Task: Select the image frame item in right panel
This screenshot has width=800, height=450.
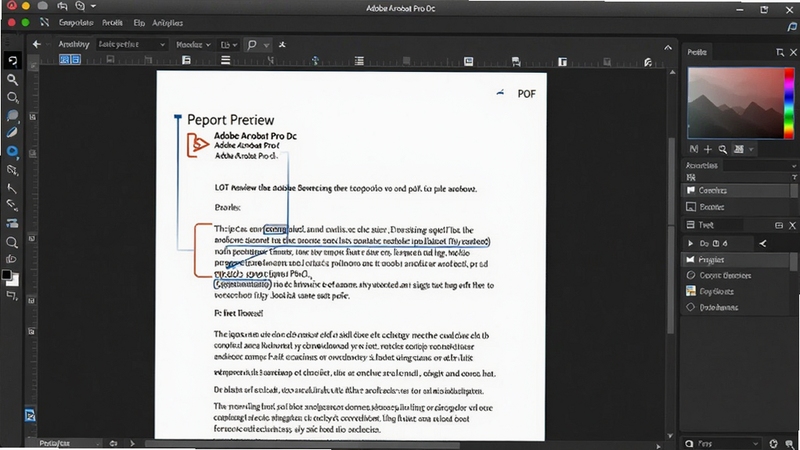Action: click(735, 207)
